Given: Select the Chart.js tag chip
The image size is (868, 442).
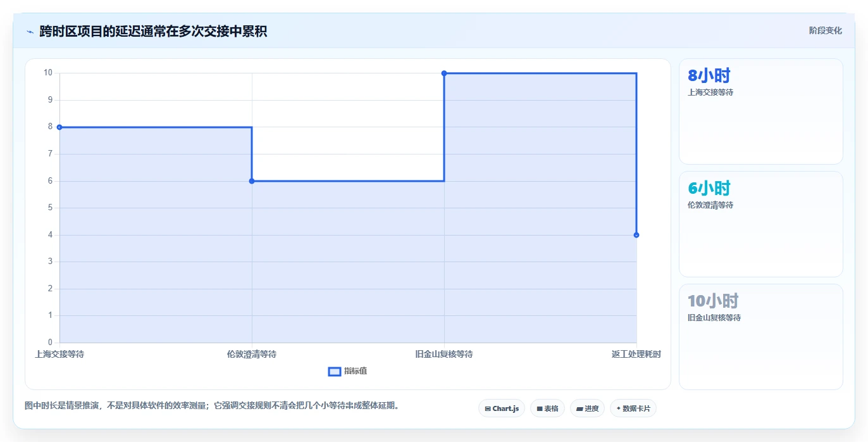Looking at the screenshot, I should [501, 408].
